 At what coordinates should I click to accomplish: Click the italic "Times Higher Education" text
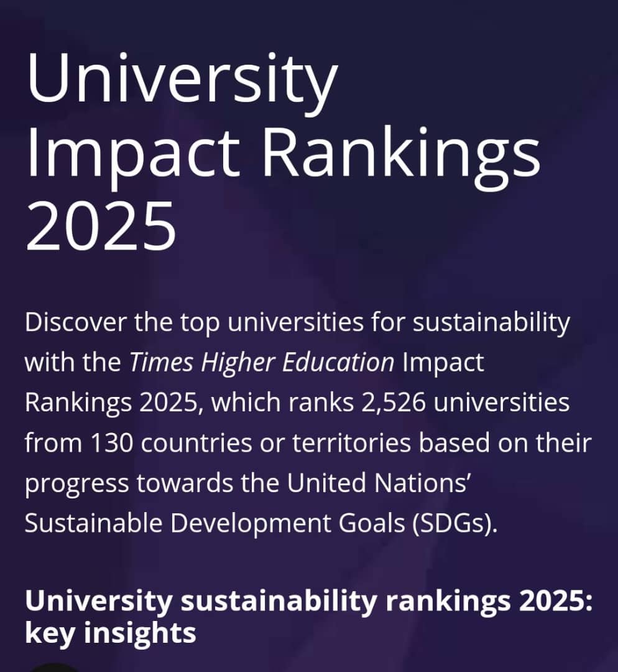tap(261, 363)
